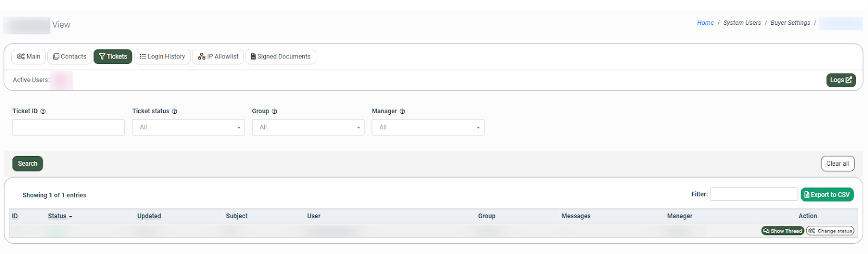This screenshot has height=254, width=868.
Task: Go to the IP Allowlist tab
Action: pyautogui.click(x=218, y=56)
